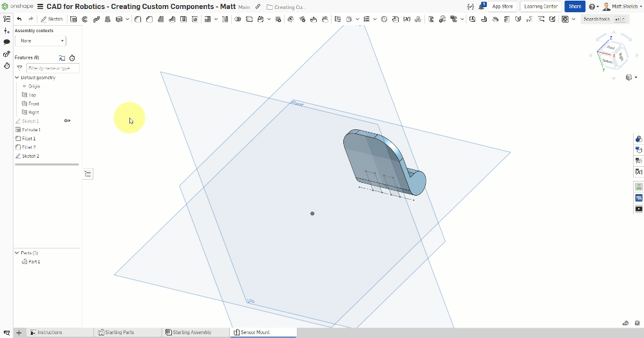Select the Front plane in feature list
644x338 pixels.
(x=33, y=104)
